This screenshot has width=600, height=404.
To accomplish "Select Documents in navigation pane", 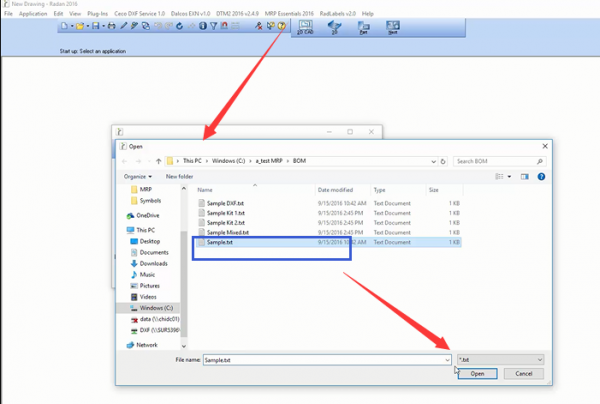I will click(154, 252).
